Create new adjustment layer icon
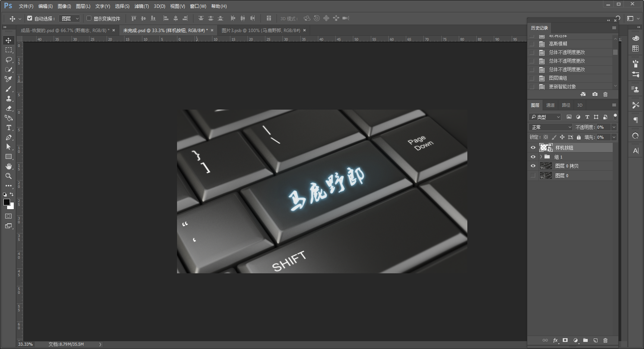 (x=575, y=340)
